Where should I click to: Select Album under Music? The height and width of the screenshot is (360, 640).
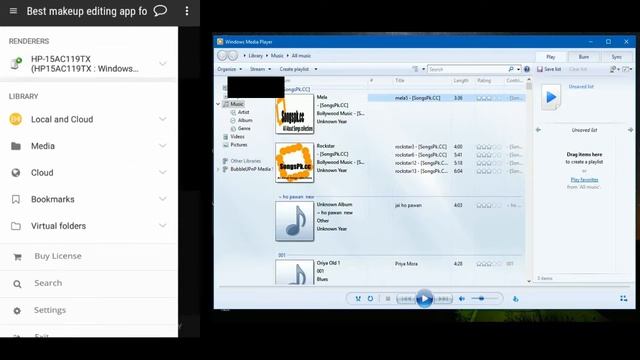coord(245,120)
